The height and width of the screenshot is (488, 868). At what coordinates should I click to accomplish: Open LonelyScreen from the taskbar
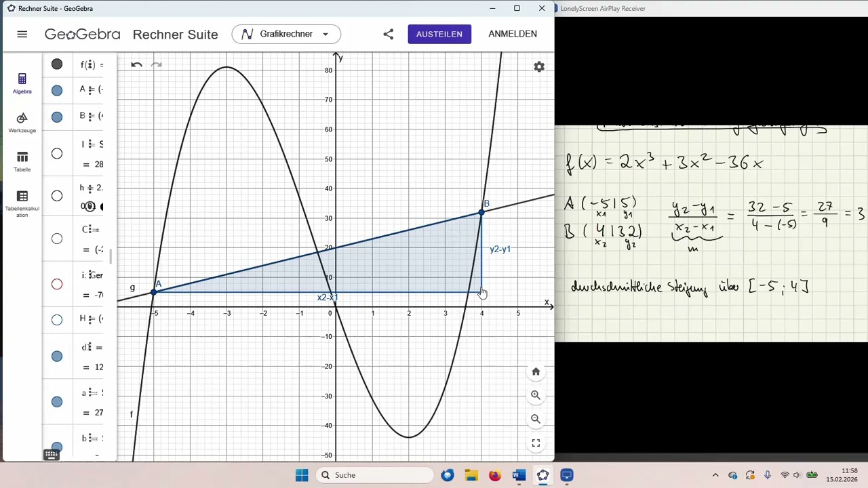(567, 475)
